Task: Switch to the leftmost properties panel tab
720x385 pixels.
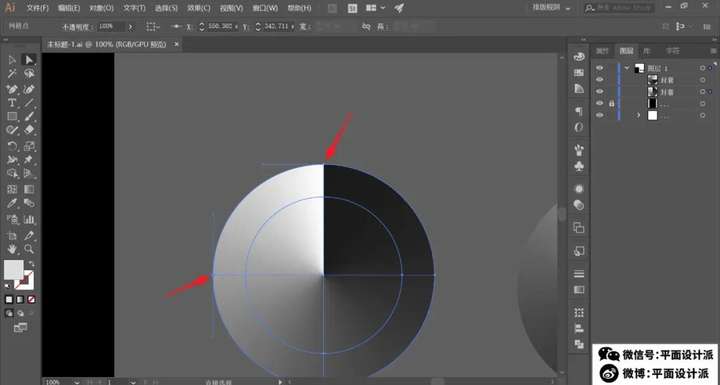Action: pyautogui.click(x=602, y=51)
